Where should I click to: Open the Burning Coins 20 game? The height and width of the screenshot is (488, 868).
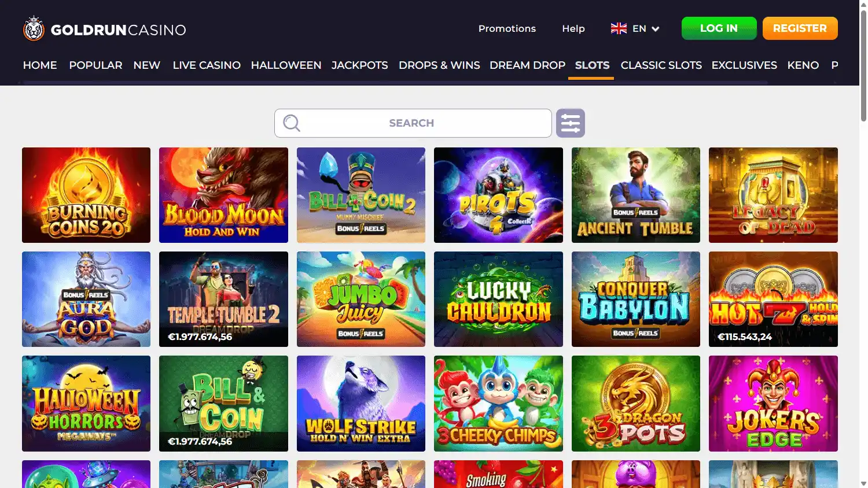coord(86,195)
